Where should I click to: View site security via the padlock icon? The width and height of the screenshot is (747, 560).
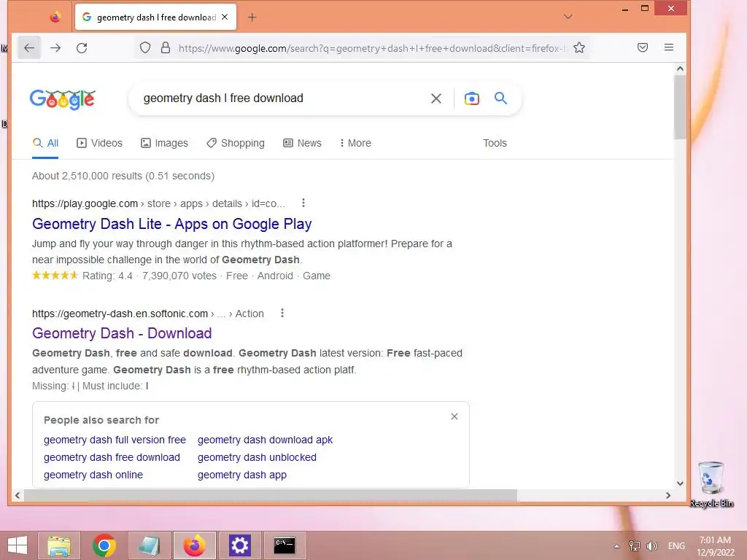166,47
